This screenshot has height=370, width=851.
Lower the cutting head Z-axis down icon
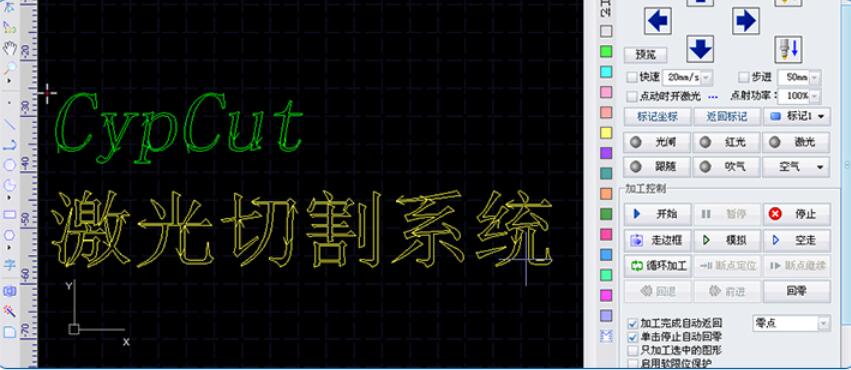pyautogui.click(x=788, y=49)
